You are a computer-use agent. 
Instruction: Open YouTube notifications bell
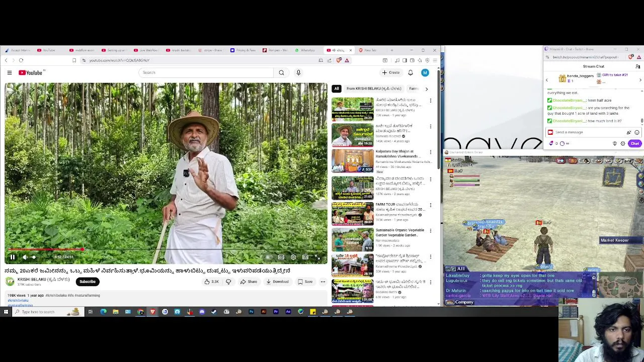pyautogui.click(x=410, y=73)
